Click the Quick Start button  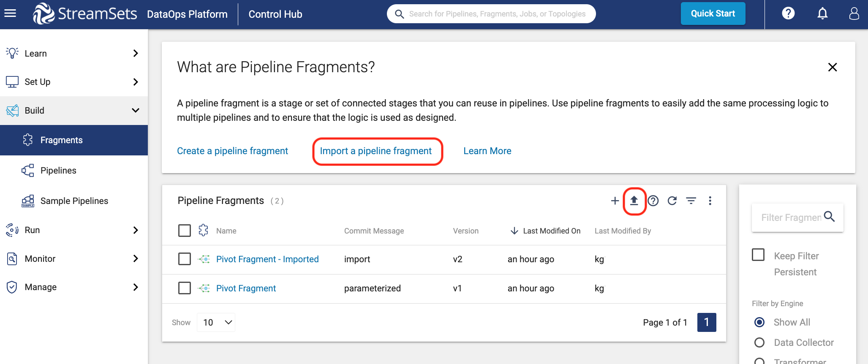[713, 14]
